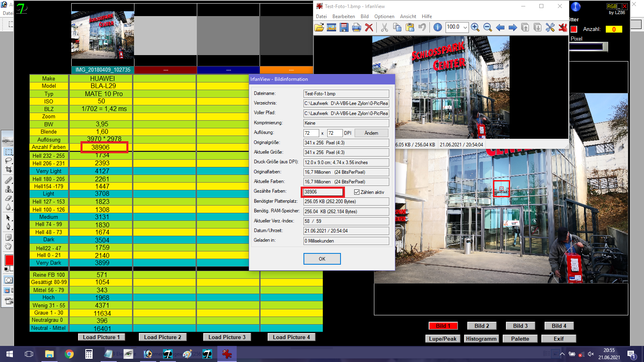This screenshot has height=362, width=644.
Task: Zoom out with magnifier minus icon
Action: tap(488, 27)
